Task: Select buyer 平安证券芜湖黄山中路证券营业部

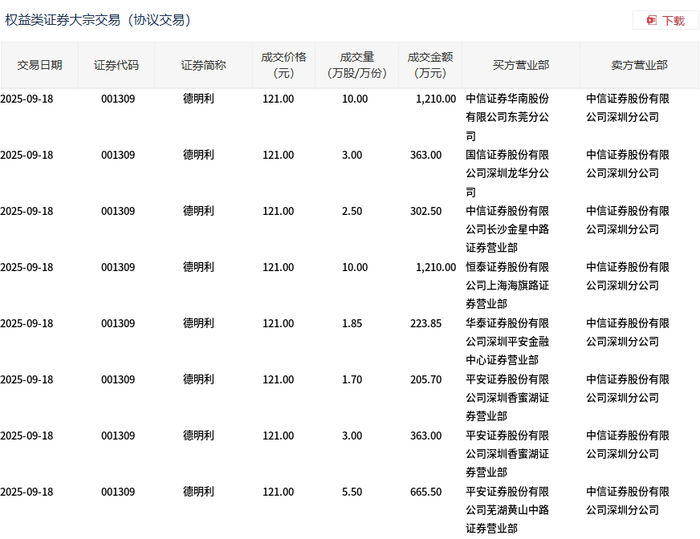Action: 507,510
